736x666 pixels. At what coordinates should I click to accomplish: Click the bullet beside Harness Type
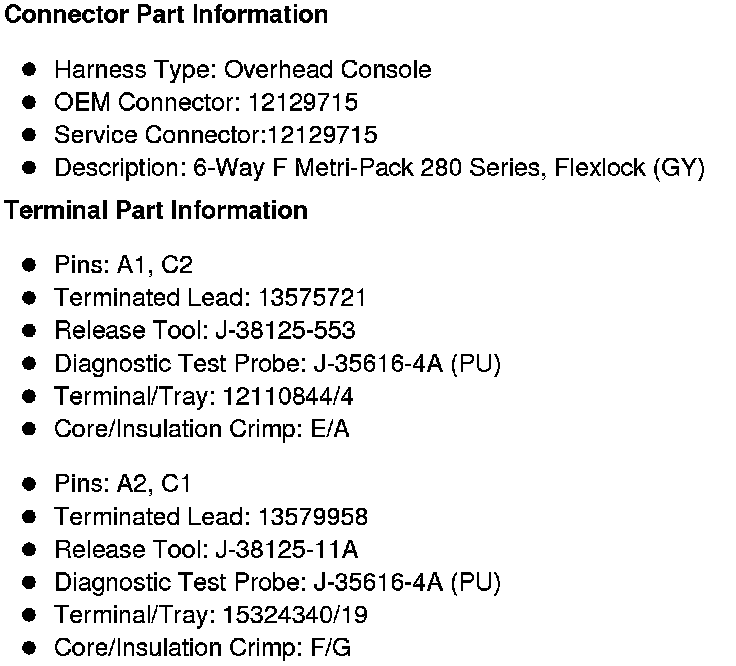[x=30, y=70]
